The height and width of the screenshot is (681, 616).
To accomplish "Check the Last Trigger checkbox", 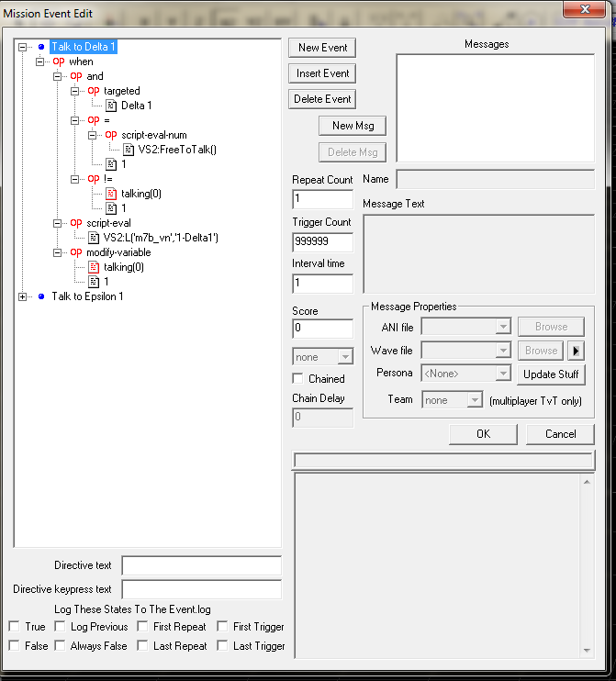I will (x=222, y=645).
